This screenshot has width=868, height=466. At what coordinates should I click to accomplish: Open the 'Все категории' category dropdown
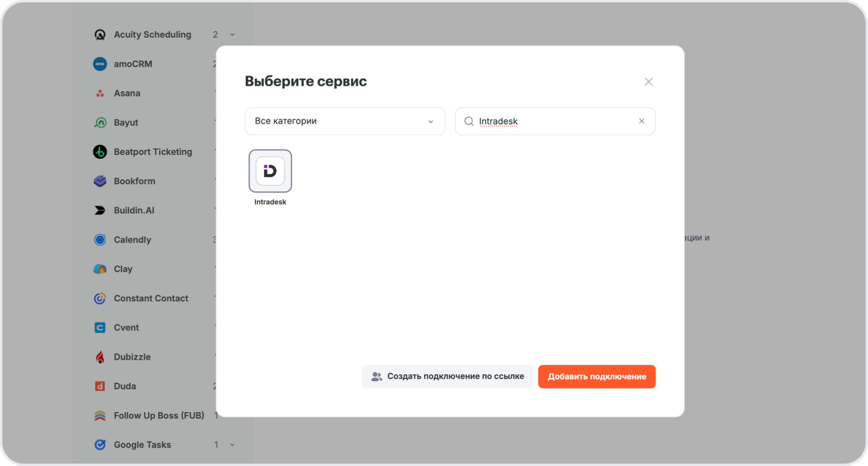click(x=344, y=121)
